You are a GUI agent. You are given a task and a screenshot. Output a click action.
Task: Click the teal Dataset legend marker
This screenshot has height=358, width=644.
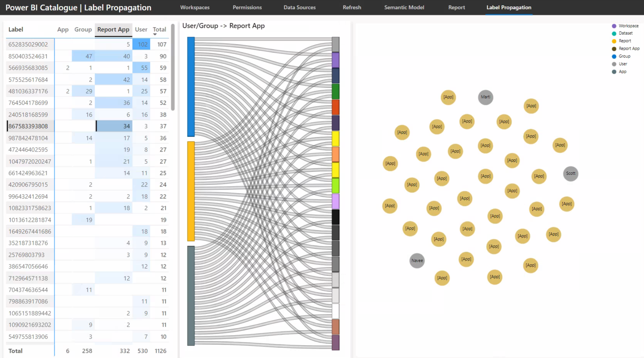(614, 33)
